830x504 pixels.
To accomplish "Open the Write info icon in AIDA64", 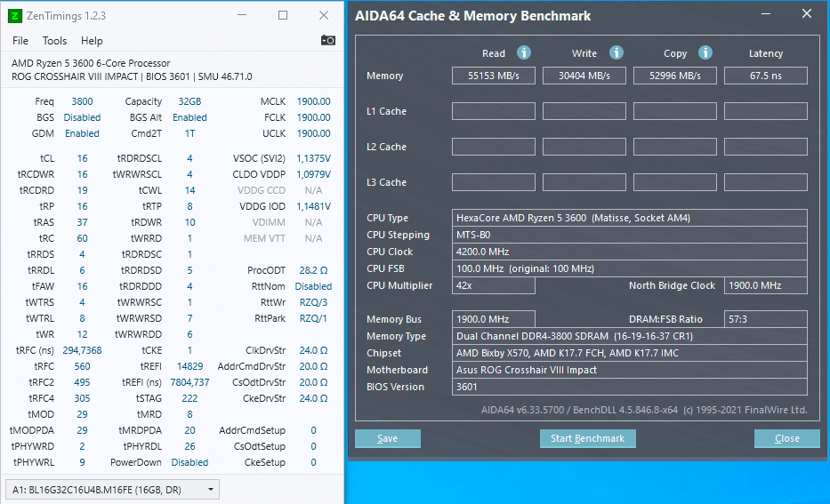I will coord(616,52).
